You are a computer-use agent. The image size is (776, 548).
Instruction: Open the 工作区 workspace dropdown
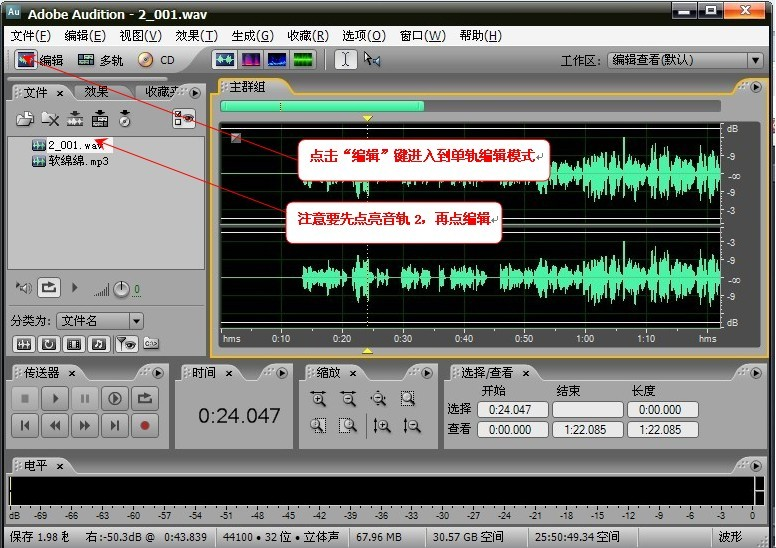coord(685,60)
